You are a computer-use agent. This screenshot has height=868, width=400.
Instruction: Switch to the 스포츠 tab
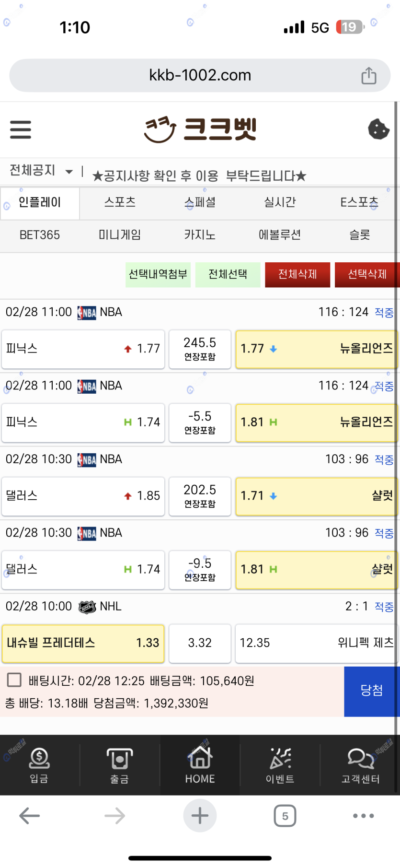[120, 202]
